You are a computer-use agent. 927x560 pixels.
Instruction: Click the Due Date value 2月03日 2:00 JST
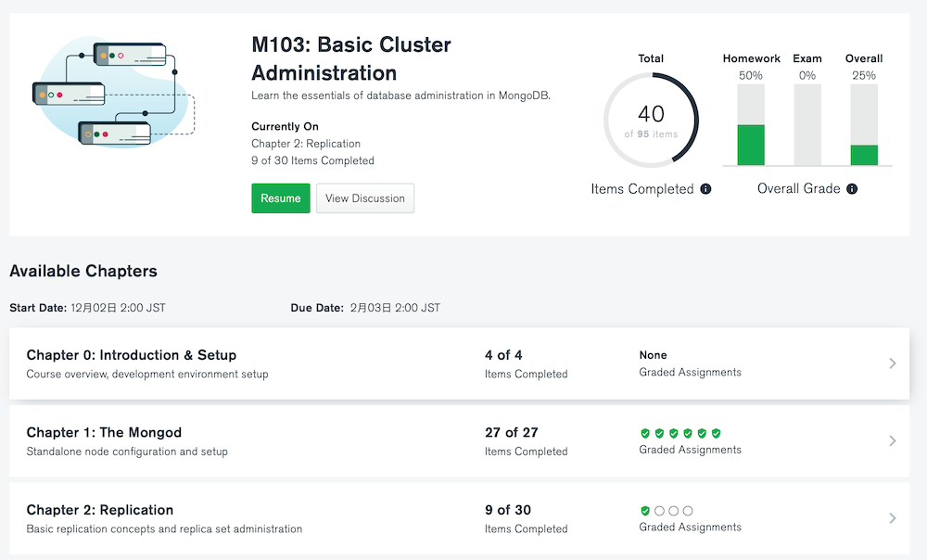pos(395,308)
